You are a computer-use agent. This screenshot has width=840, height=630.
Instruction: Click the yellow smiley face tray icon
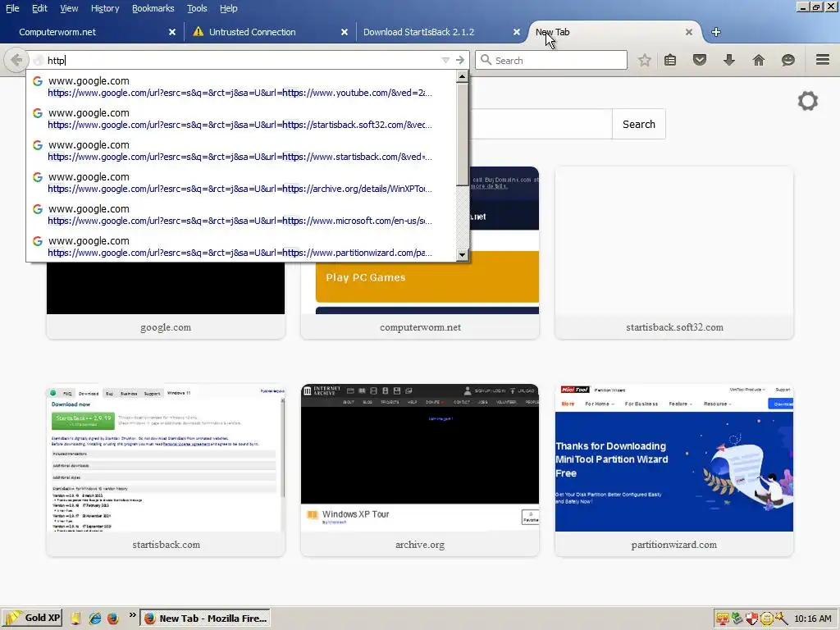767,619
